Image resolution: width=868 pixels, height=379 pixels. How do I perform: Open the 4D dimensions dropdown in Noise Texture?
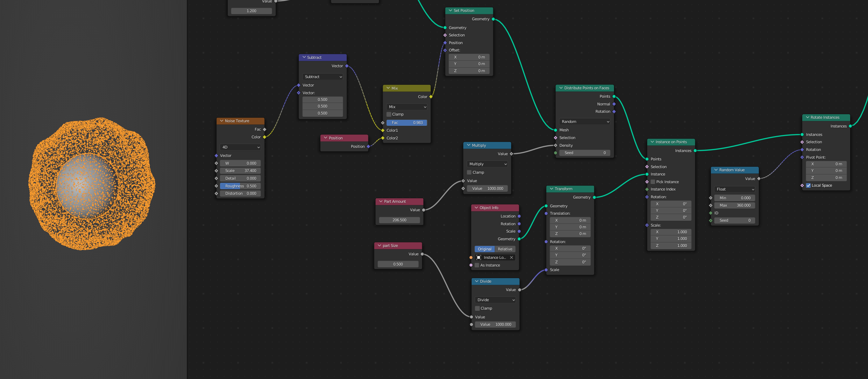(x=240, y=147)
